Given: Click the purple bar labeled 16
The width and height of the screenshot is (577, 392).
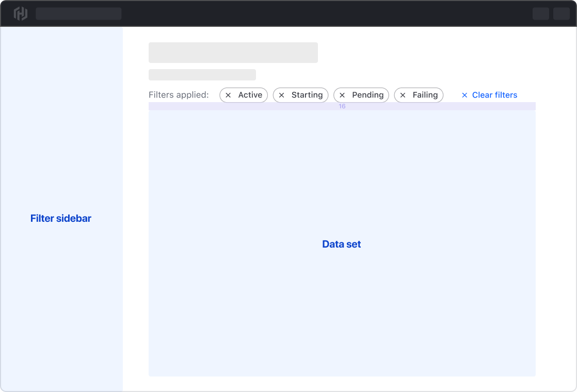Looking at the screenshot, I should tap(342, 106).
